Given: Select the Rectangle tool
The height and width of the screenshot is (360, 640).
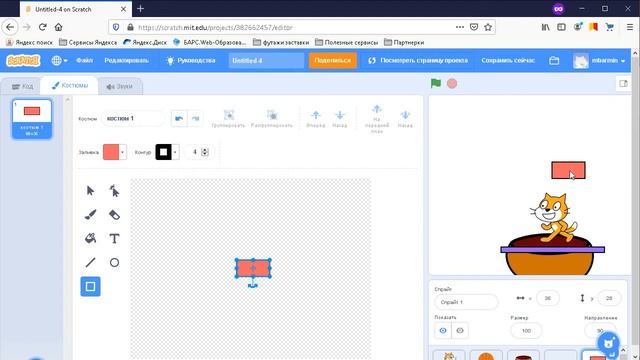Looking at the screenshot, I should (x=90, y=287).
